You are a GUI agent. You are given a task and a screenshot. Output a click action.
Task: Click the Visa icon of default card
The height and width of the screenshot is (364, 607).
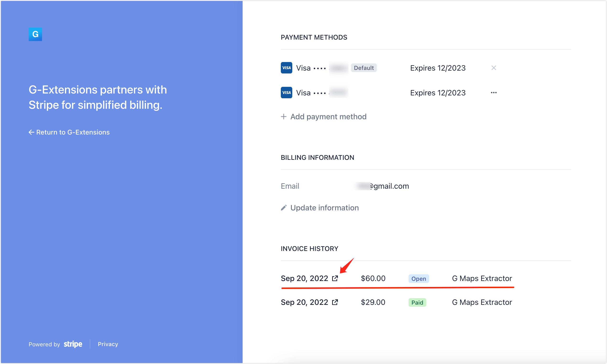[x=286, y=68]
